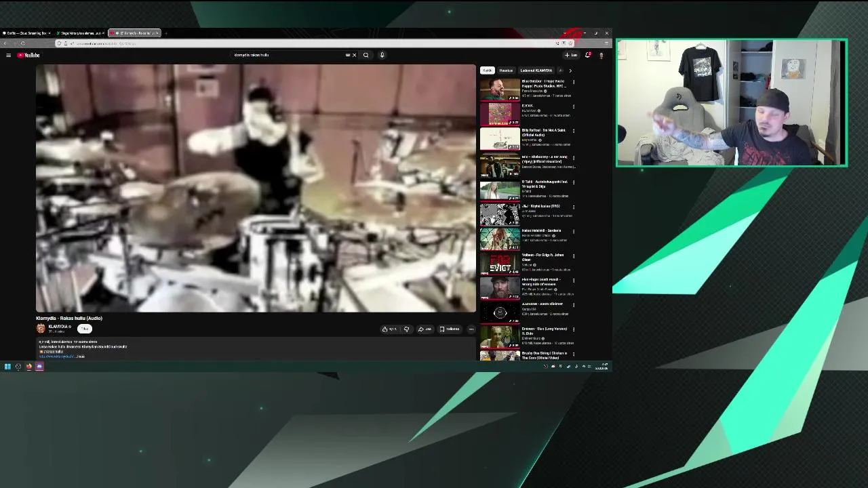Start voice search with the microphone
The image size is (868, 488).
click(382, 55)
